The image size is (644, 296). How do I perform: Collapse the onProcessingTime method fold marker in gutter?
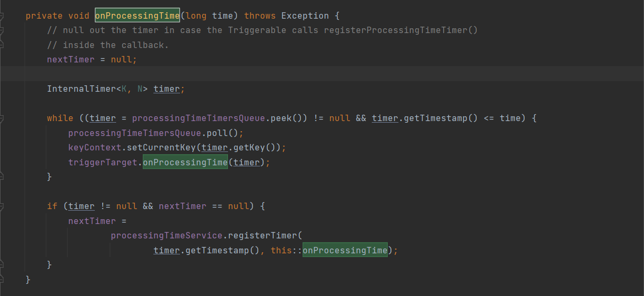coord(2,15)
